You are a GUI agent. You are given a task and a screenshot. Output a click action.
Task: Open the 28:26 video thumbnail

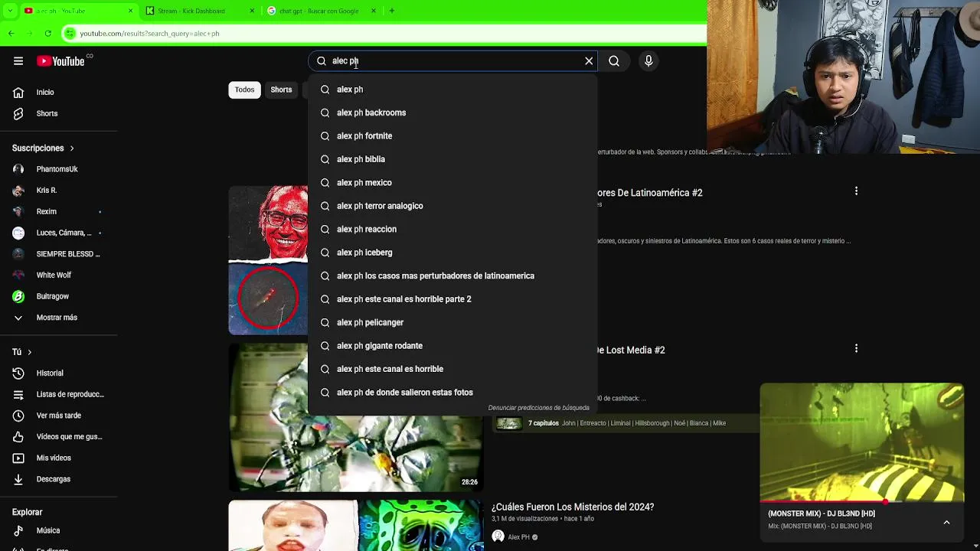[x=356, y=417]
